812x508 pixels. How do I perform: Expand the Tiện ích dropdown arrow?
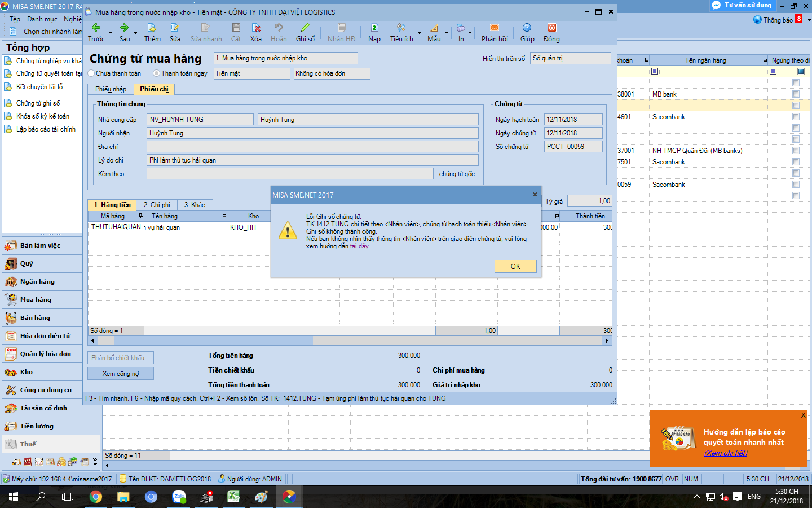(419, 33)
